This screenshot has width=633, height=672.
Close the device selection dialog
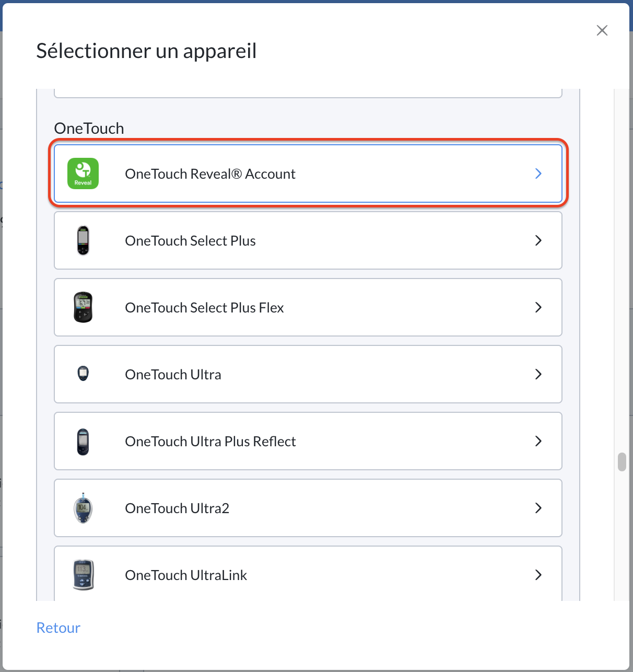602,30
